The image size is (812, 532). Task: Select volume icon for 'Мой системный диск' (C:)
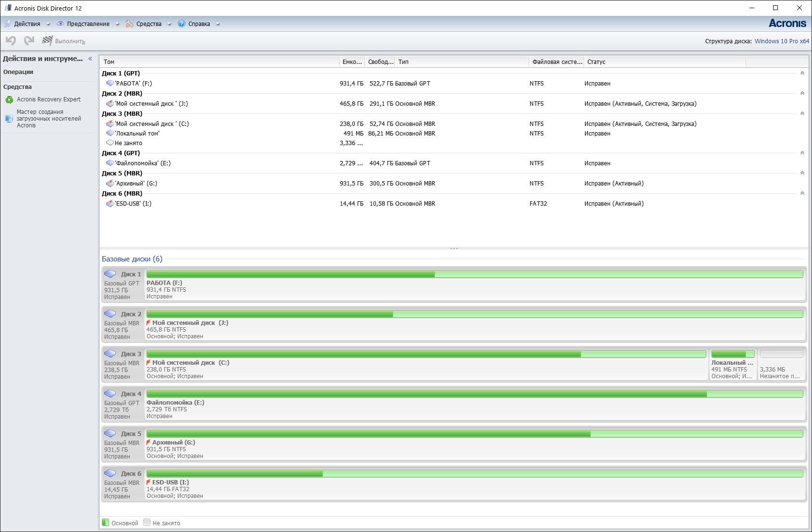pyautogui.click(x=110, y=124)
